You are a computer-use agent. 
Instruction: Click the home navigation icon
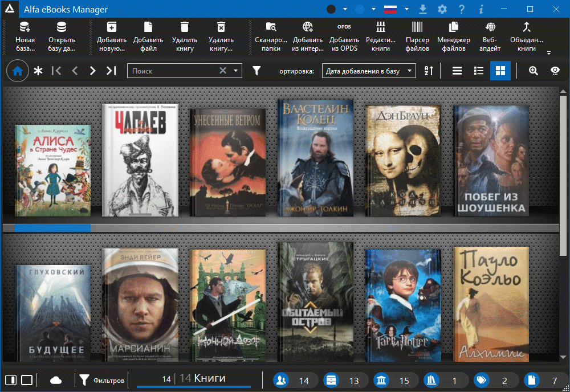(x=18, y=71)
